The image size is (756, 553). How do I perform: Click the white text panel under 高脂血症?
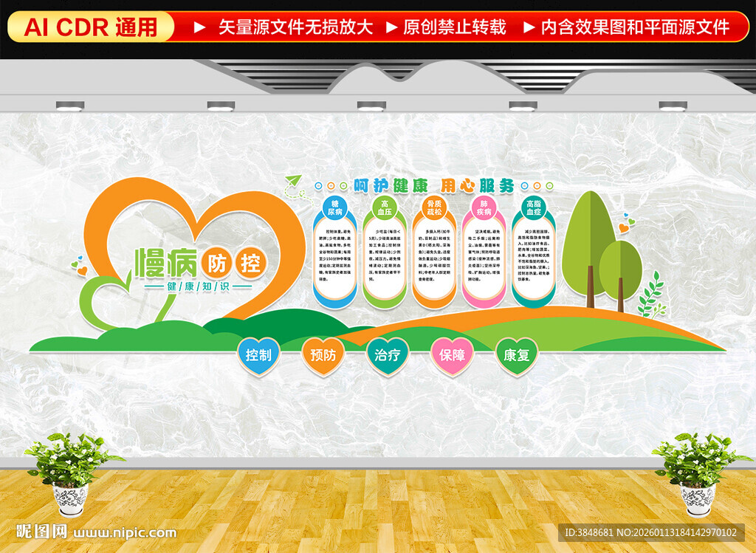point(533,259)
